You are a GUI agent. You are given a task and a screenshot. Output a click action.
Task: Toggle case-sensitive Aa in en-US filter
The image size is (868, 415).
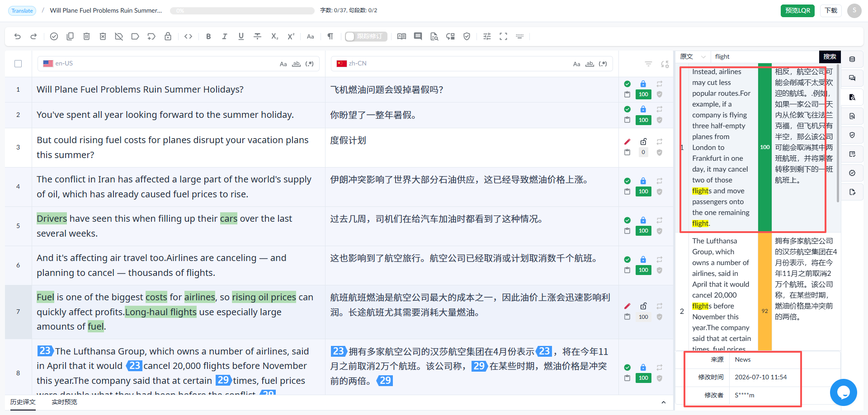[283, 64]
